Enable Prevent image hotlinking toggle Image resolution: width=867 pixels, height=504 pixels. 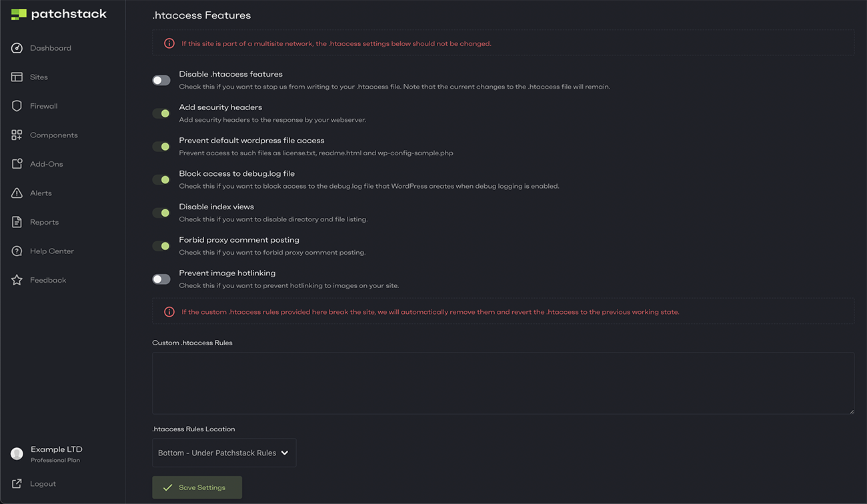tap(161, 279)
